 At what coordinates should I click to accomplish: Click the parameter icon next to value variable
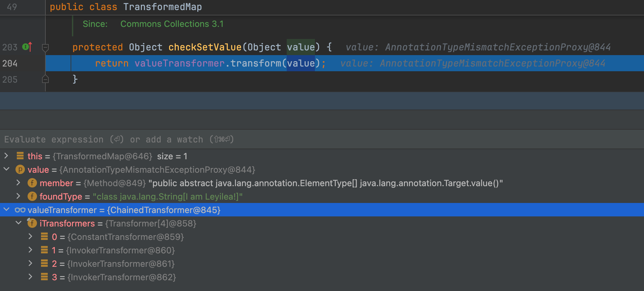(x=20, y=170)
